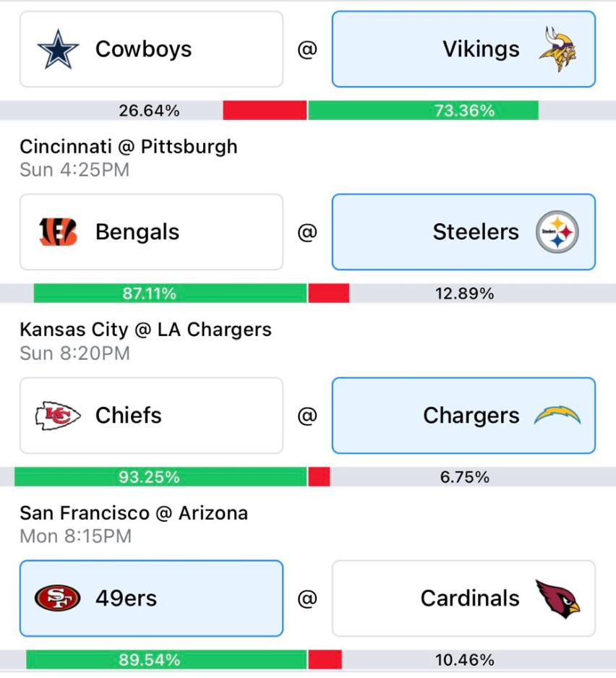Select Bengals as your pick
This screenshot has width=616, height=678.
151,232
